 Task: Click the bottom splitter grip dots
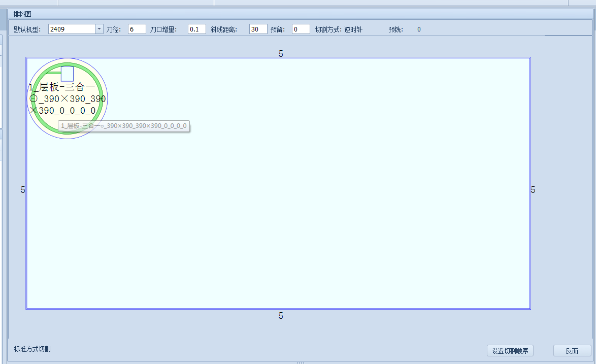coord(300,362)
